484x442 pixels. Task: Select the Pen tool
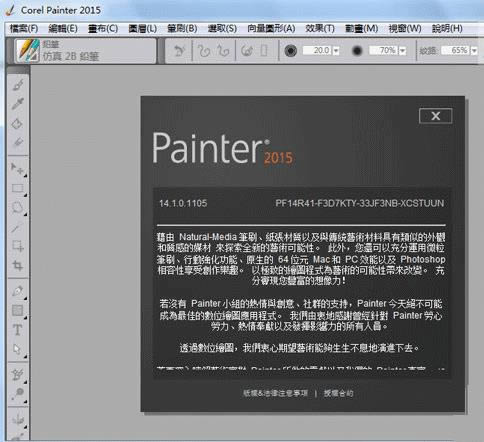[17, 291]
